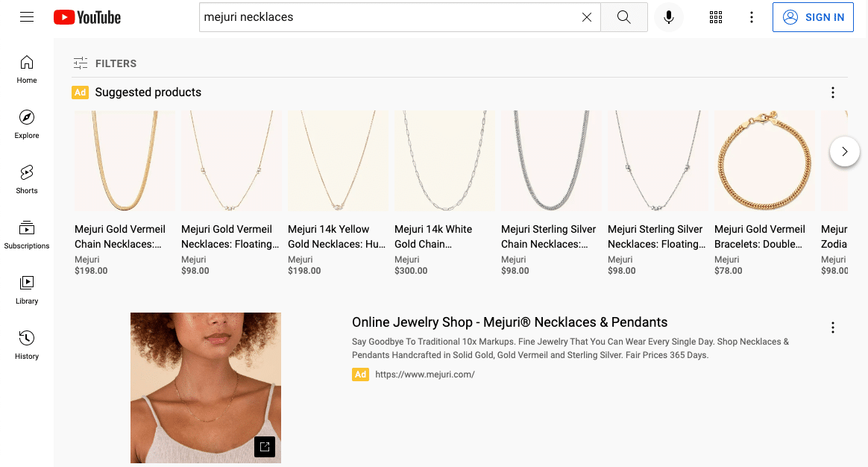Open Sterling Silver Floating necklace image
Image resolution: width=868 pixels, height=467 pixels.
pos(658,160)
